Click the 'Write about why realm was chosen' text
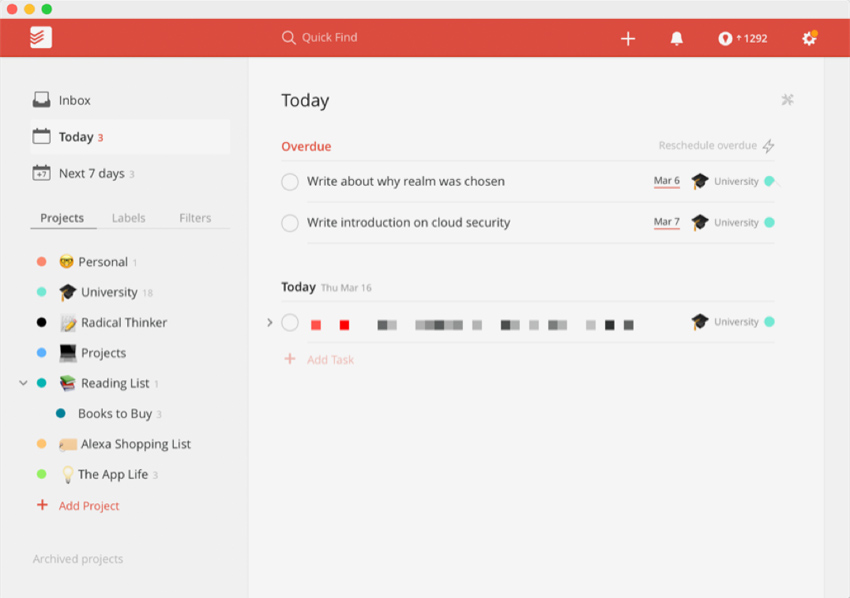The width and height of the screenshot is (850, 598). coord(405,181)
